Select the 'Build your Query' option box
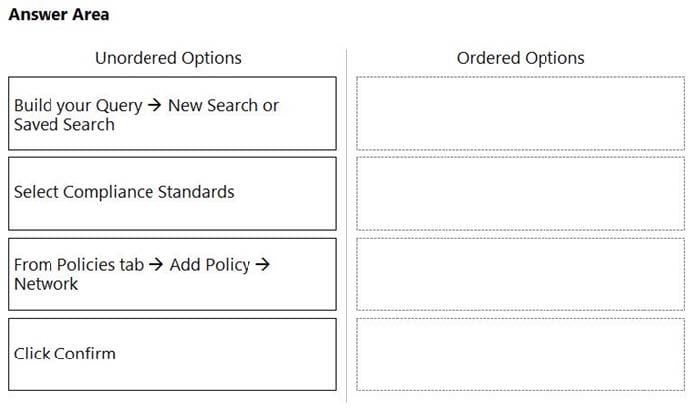693x409 pixels. [172, 114]
